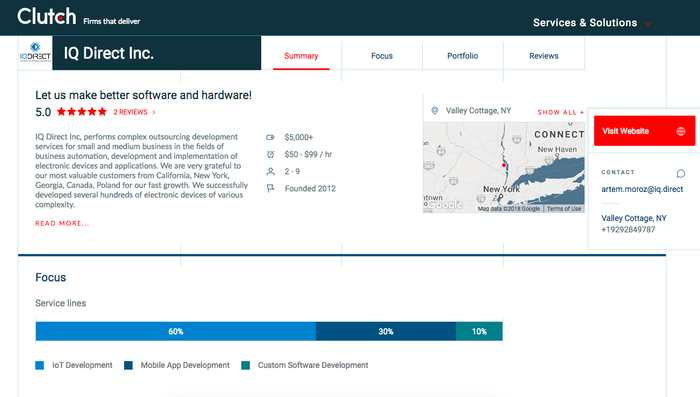This screenshot has width=700, height=397.
Task: Expand locations with SHOW ALL +
Action: [561, 112]
